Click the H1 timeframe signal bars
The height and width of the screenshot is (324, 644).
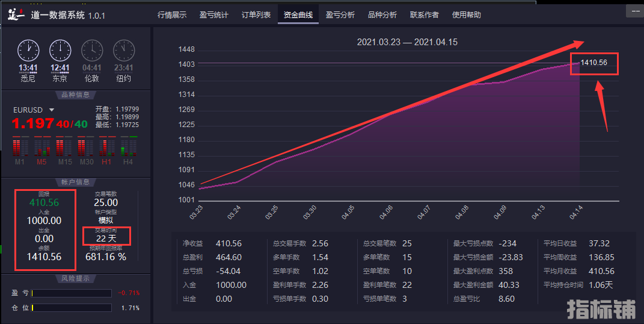tap(107, 146)
